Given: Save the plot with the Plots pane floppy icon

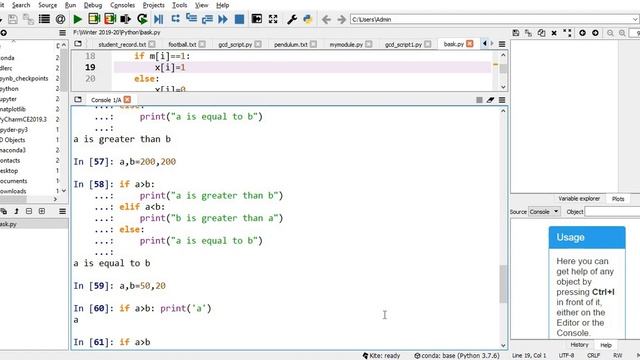Looking at the screenshot, I should [516, 33].
